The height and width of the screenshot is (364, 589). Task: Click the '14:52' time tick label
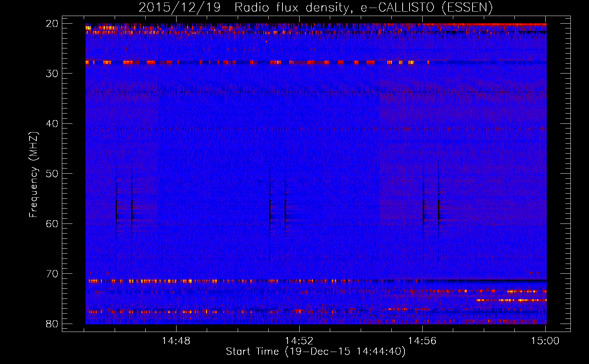click(x=299, y=341)
